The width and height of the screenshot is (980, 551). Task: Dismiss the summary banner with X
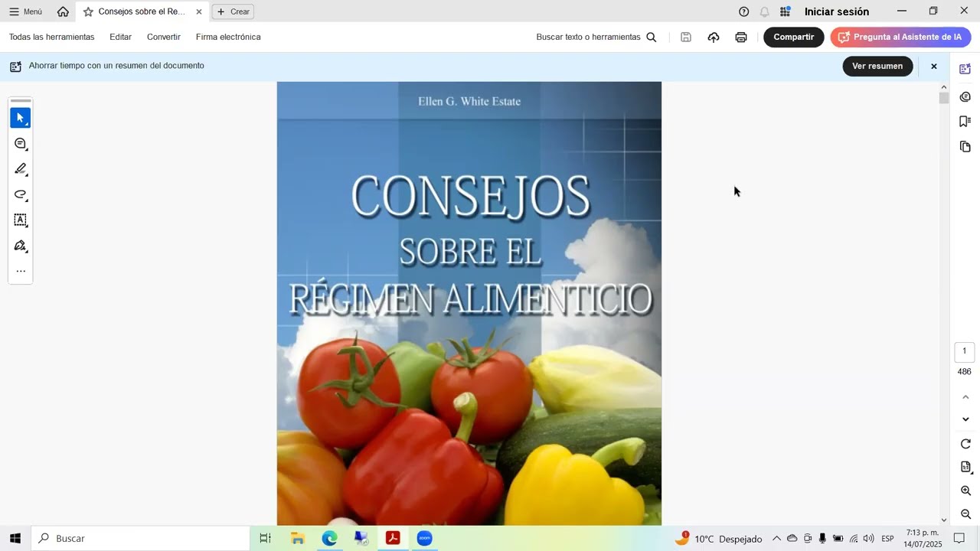(x=934, y=67)
